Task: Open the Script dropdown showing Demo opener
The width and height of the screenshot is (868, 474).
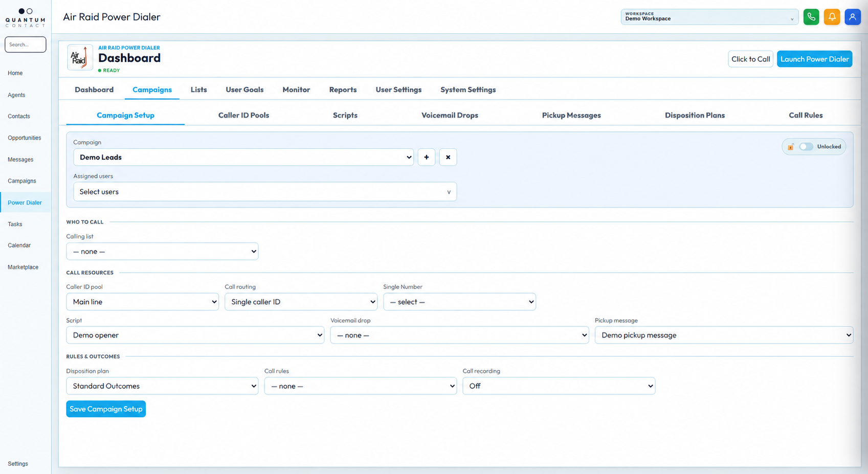Action: point(195,335)
